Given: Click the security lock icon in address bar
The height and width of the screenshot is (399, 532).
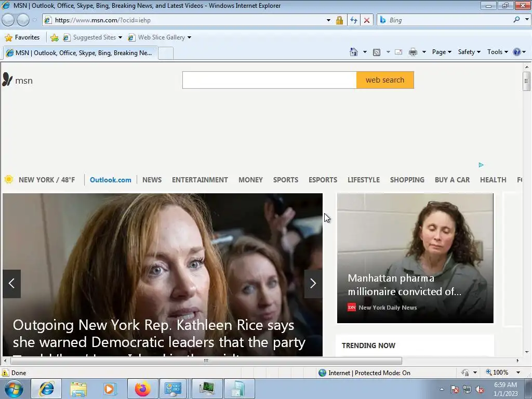Looking at the screenshot, I should click(x=339, y=20).
